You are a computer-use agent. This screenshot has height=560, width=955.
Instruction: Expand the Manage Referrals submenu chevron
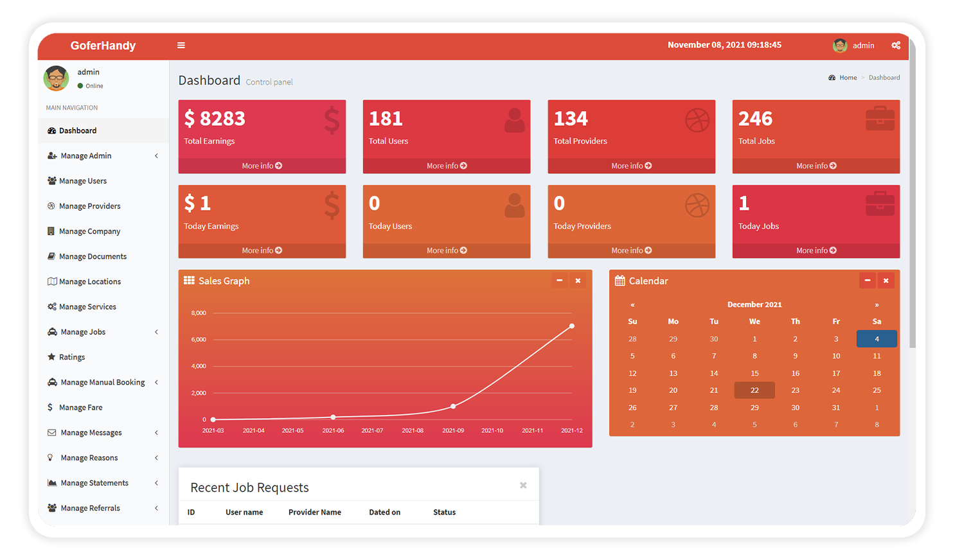(x=156, y=508)
